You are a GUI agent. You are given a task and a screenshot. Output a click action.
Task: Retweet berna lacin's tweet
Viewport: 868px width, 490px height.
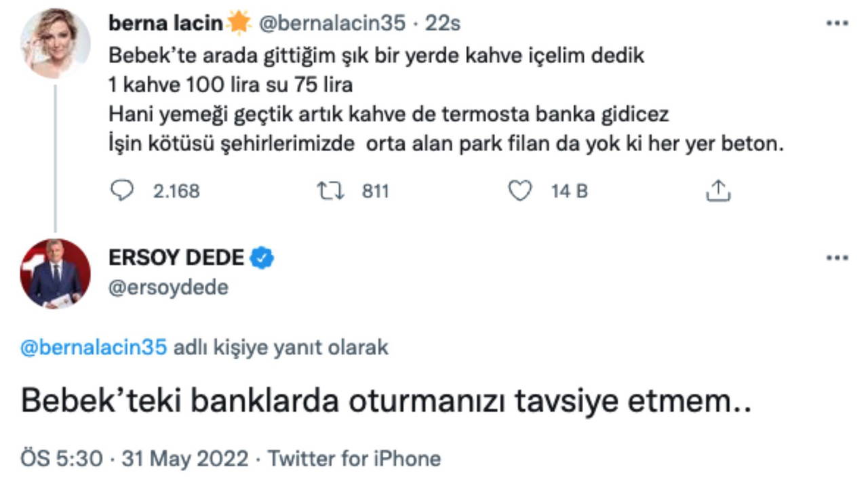click(x=331, y=191)
